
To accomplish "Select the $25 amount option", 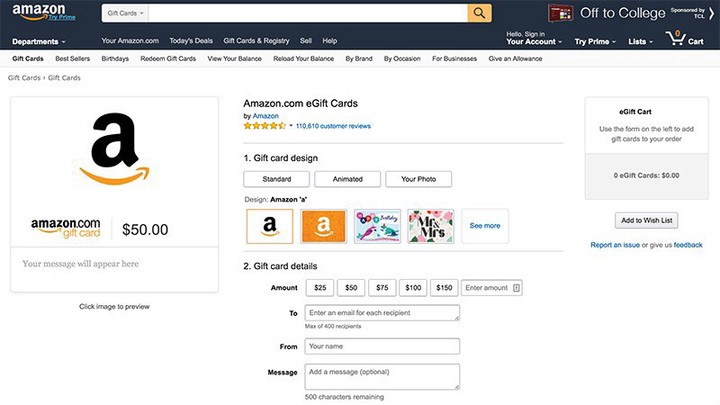I will (x=320, y=288).
